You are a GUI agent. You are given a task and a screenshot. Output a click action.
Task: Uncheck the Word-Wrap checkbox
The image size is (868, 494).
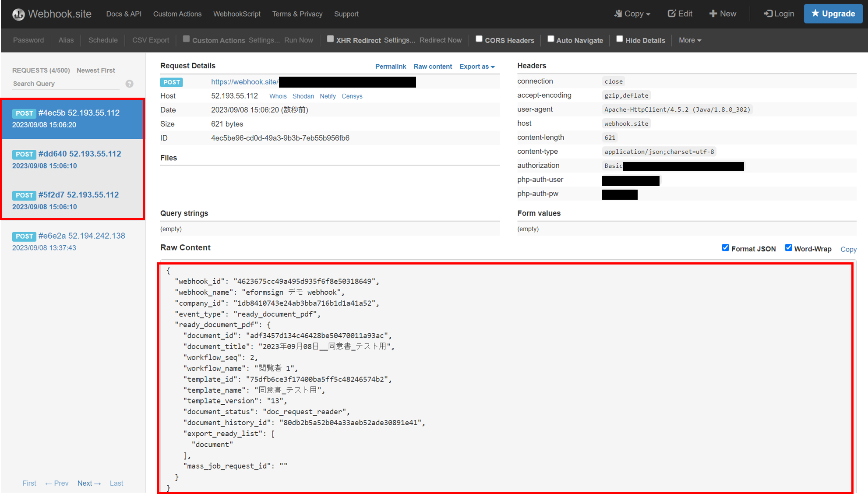pyautogui.click(x=789, y=248)
